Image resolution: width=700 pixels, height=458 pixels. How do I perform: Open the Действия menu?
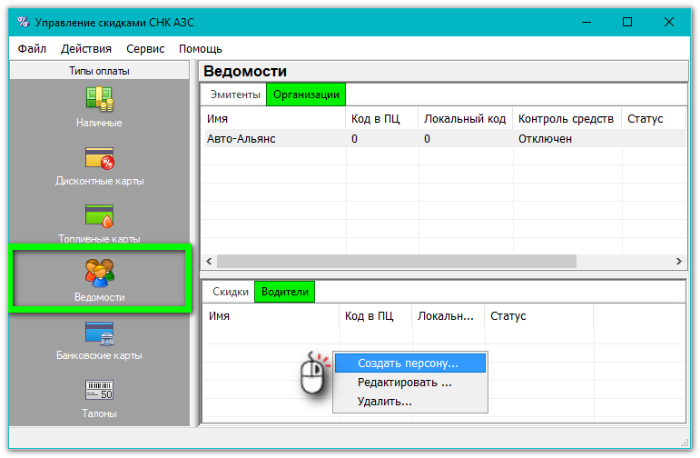tap(86, 48)
